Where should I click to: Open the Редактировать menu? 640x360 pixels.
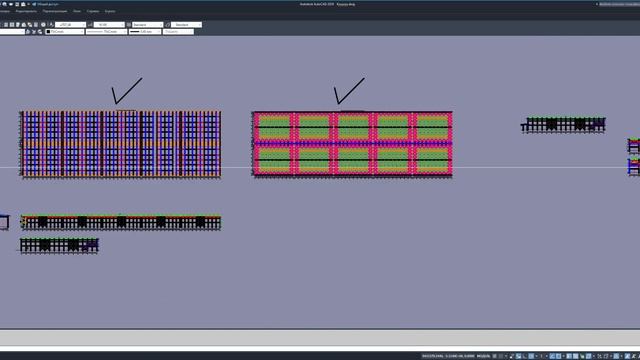(x=26, y=11)
